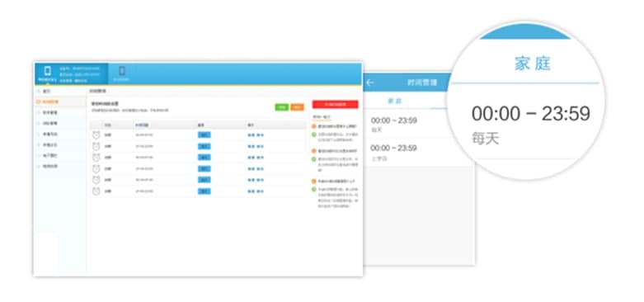644x302 pixels.
Task: Toggle the blue status button in fourth row
Action: pyautogui.click(x=204, y=168)
